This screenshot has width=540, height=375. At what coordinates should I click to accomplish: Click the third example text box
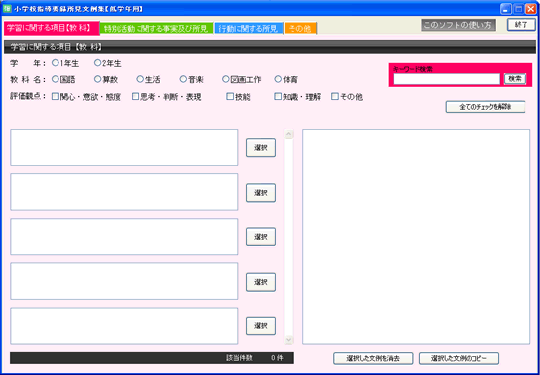click(x=124, y=237)
